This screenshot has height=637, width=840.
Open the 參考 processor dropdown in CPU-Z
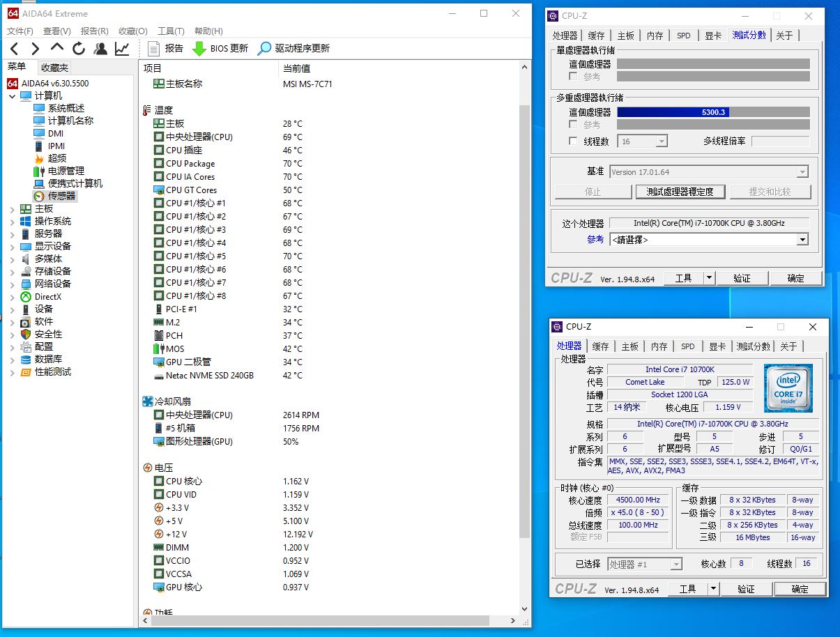[802, 240]
